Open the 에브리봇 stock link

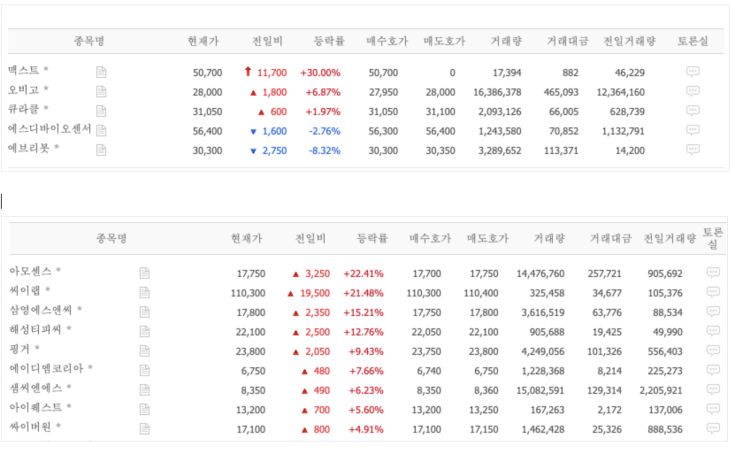pos(28,148)
